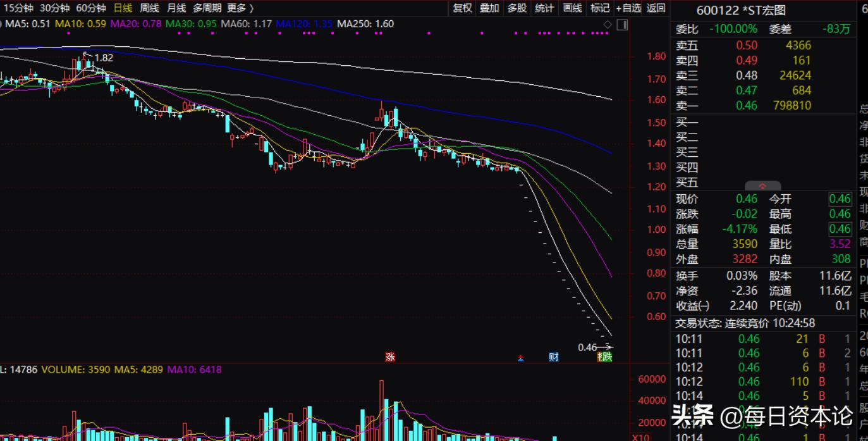Viewport: 868px width, 441px height.
Task: Click the MA20 magenta indicator label
Action: 135,24
